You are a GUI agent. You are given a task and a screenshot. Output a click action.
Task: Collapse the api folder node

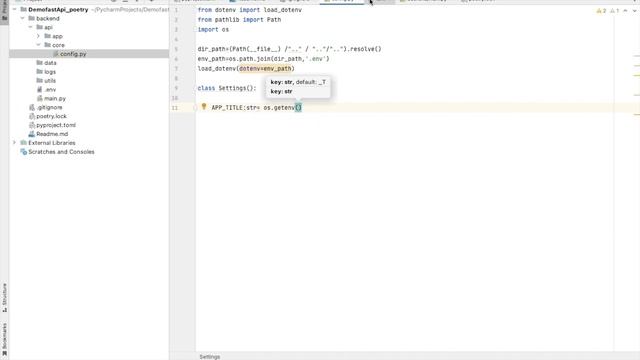[31, 27]
